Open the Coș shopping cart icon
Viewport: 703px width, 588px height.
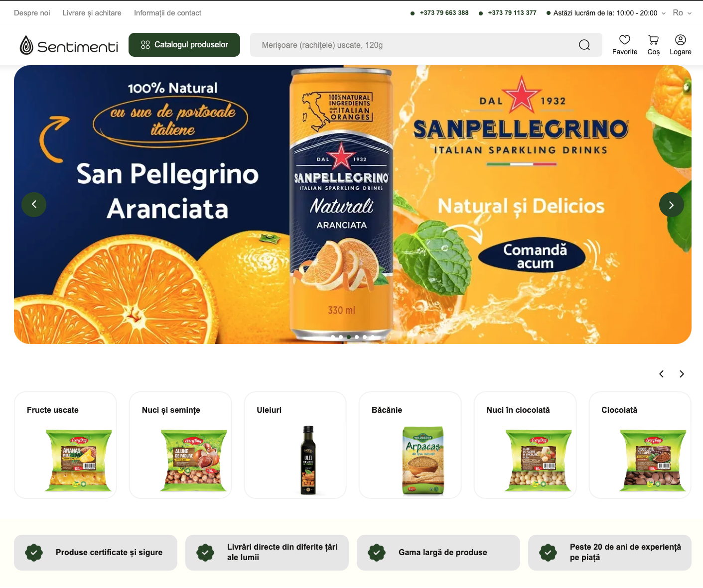pyautogui.click(x=653, y=40)
